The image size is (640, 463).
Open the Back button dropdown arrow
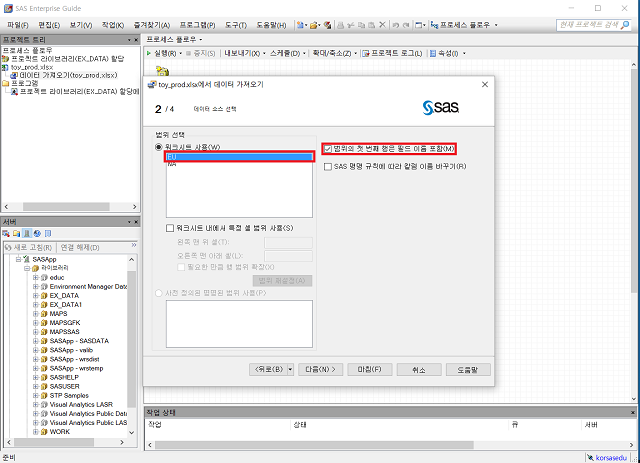coord(290,370)
